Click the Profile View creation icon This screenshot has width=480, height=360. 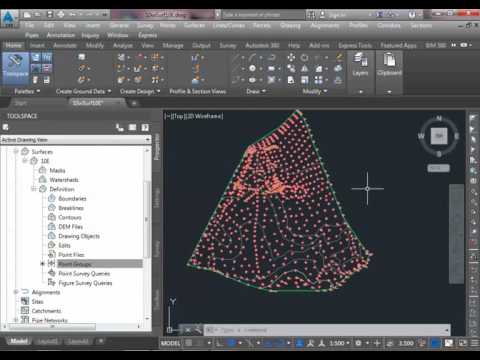(x=195, y=57)
